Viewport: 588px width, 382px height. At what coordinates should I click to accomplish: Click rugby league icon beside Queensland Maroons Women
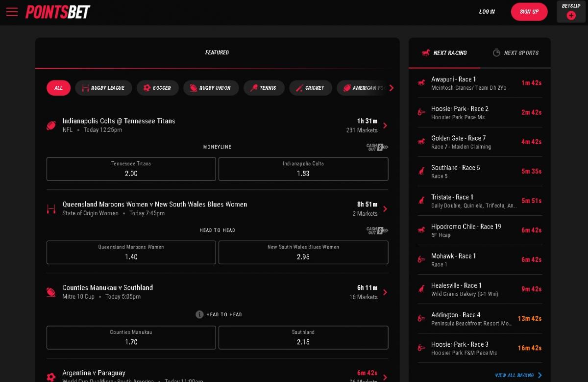click(51, 209)
